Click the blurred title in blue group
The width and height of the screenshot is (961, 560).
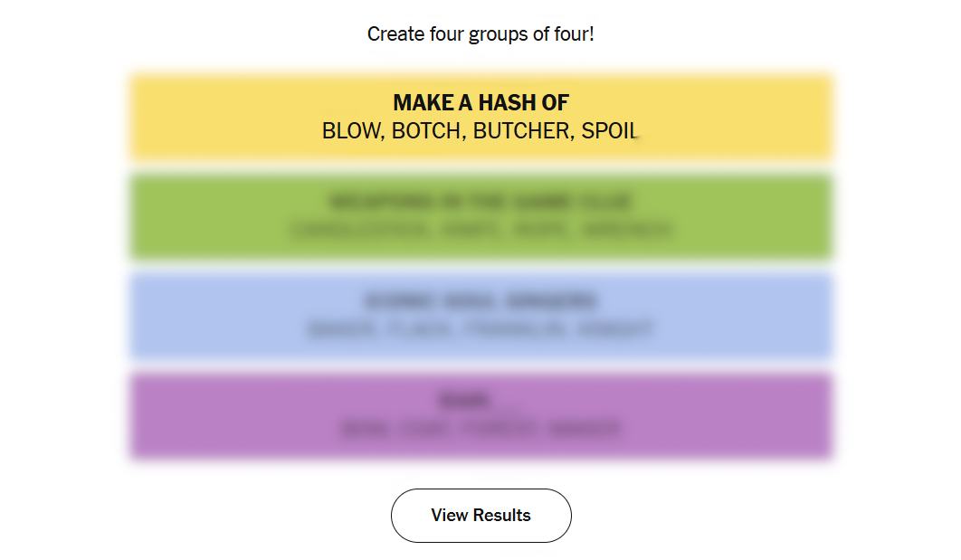pyautogui.click(x=480, y=300)
